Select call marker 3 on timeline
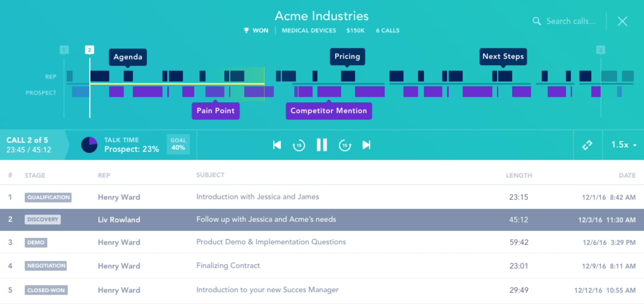Screen dimensions: 644x304 pyautogui.click(x=601, y=50)
